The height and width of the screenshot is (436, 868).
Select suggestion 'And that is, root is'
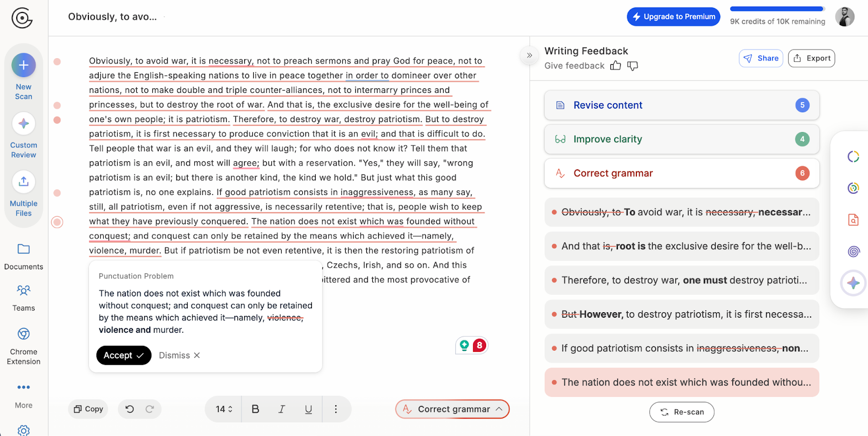[x=682, y=247]
